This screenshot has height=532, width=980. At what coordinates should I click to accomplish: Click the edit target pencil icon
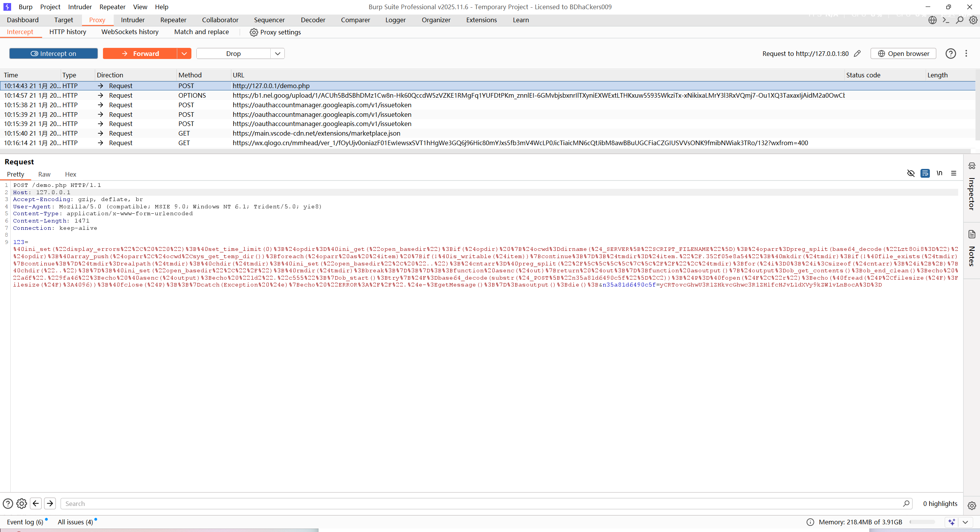pos(857,54)
